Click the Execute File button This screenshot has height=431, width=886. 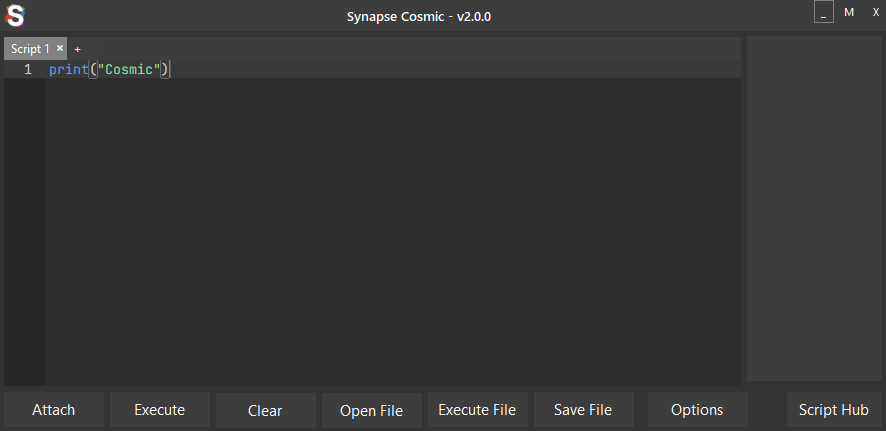(x=477, y=410)
